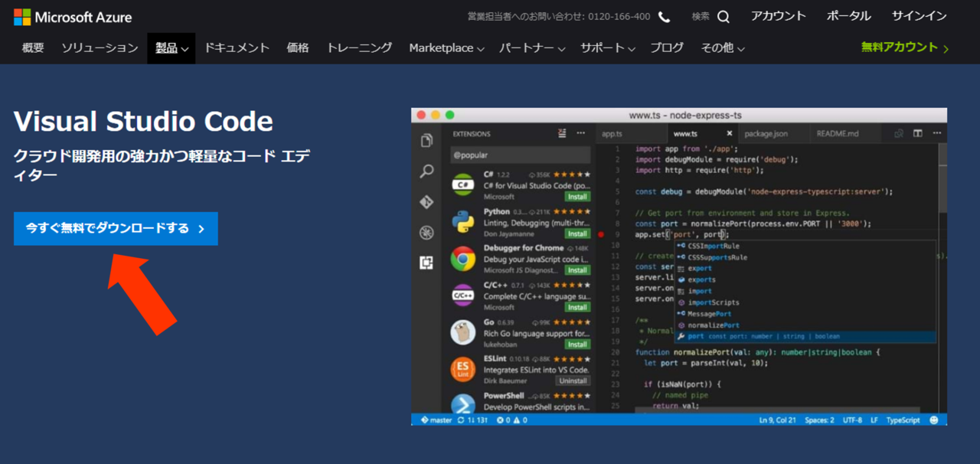
Task: Select 価格 in the navigation bar
Action: coord(298,47)
